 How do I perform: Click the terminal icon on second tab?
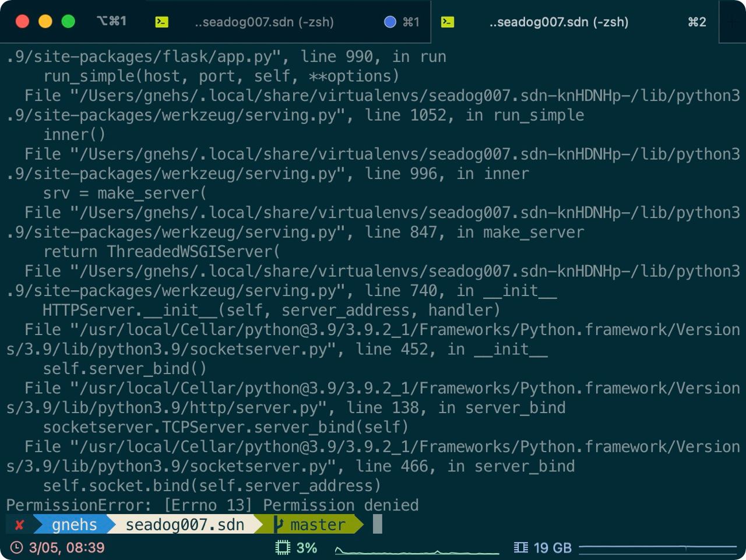tap(448, 22)
